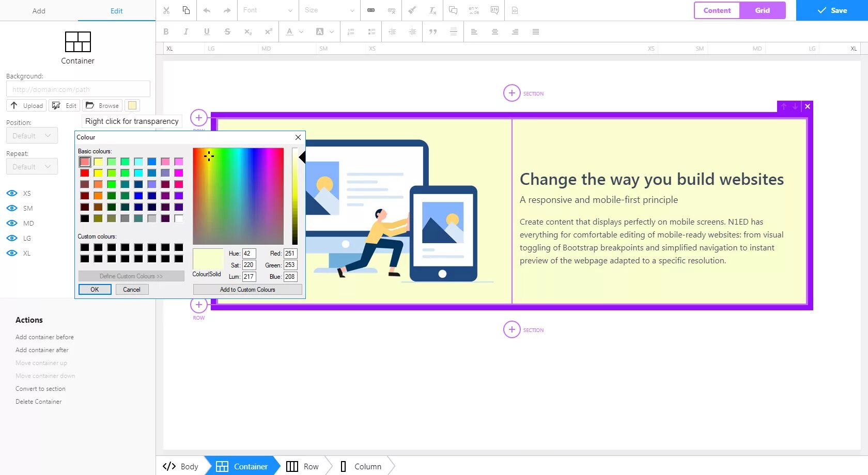Open the background colour swatch in sidebar
Screen dimensions: 868x475
(x=132, y=105)
